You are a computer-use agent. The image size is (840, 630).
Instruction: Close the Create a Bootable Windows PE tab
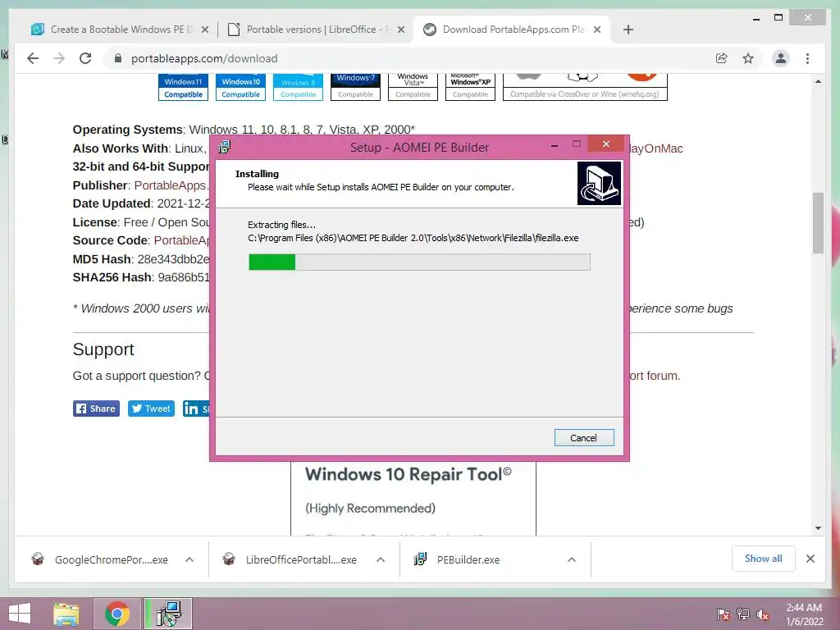[204, 30]
